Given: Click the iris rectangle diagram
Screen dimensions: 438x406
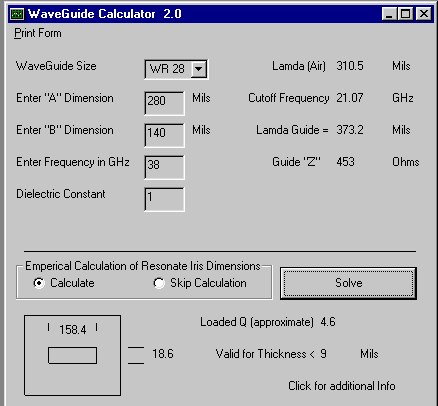Looking at the screenshot, I should [x=72, y=355].
